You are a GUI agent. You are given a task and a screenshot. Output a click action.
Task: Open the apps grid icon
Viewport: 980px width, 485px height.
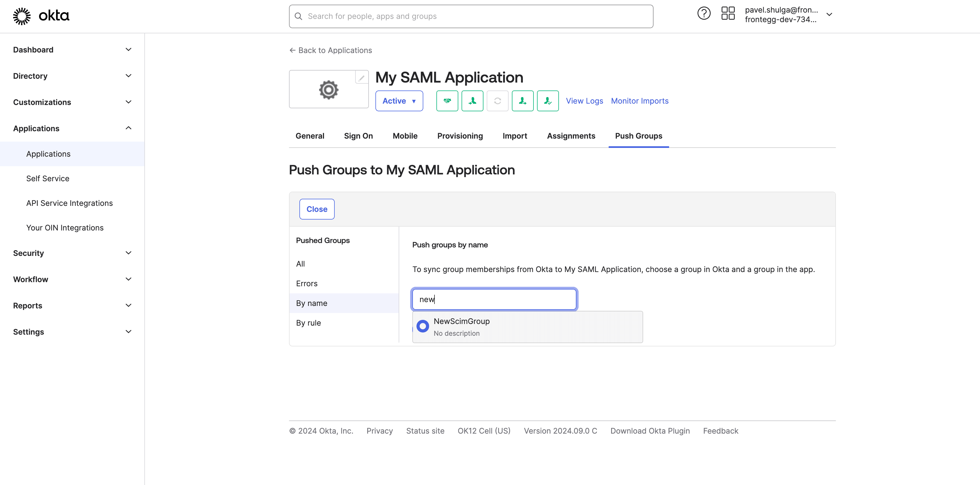click(x=728, y=14)
